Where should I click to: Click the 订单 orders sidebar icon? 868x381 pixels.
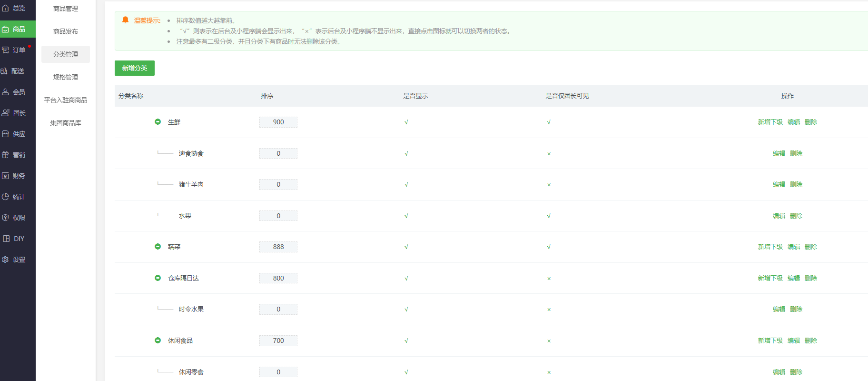(x=5, y=50)
